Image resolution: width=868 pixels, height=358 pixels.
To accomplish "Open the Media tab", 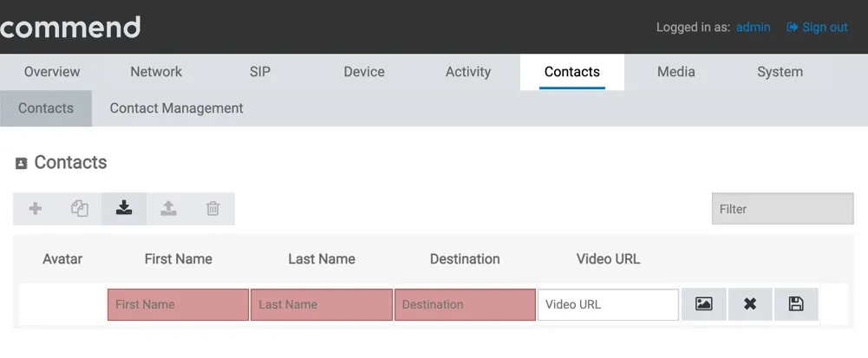I will [676, 72].
